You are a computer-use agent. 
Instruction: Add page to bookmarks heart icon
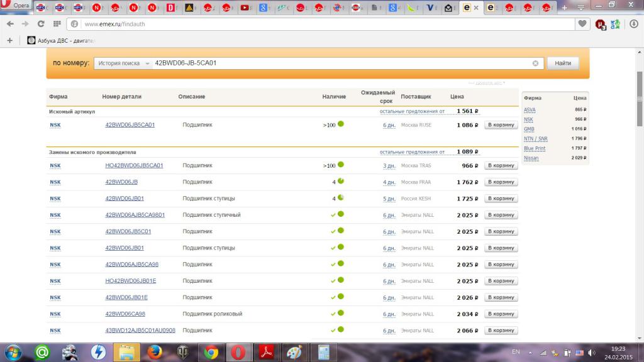(582, 24)
